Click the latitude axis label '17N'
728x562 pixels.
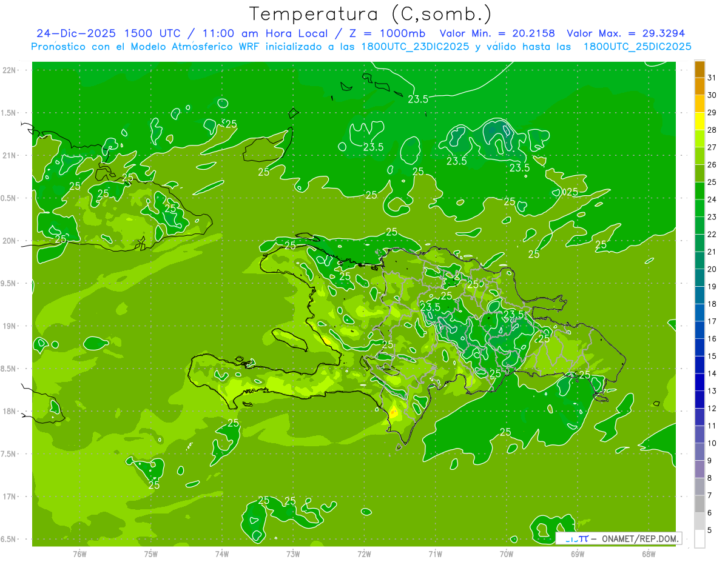pyautogui.click(x=10, y=497)
